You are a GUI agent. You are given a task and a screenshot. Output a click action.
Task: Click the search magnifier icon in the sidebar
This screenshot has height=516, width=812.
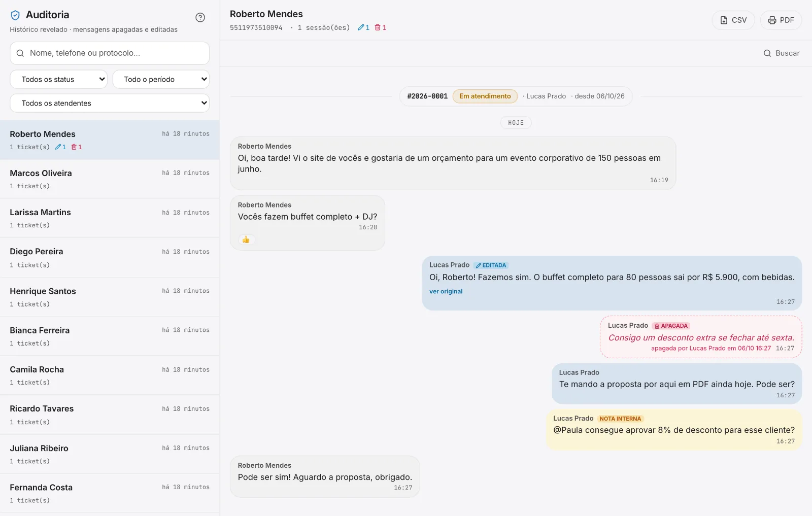click(x=20, y=53)
